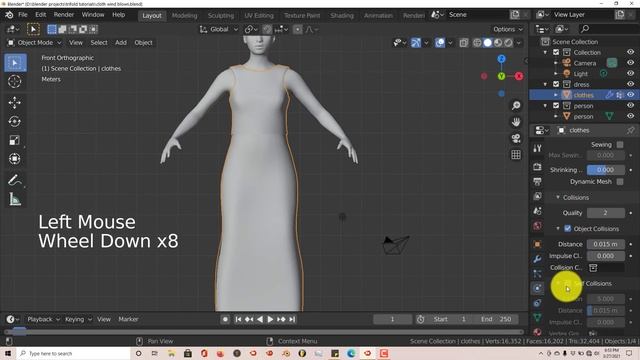Open the viewport Add menu
This screenshot has height=360, width=640.
click(121, 42)
